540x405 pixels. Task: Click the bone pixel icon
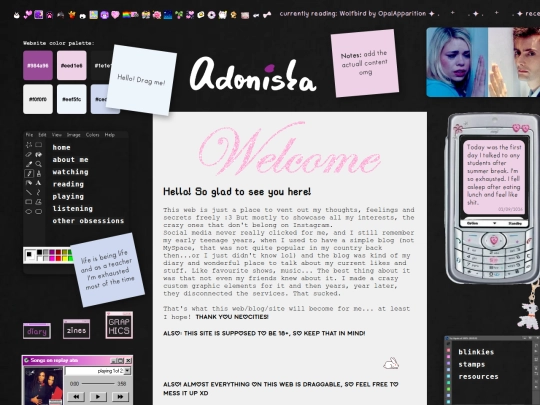[267, 15]
